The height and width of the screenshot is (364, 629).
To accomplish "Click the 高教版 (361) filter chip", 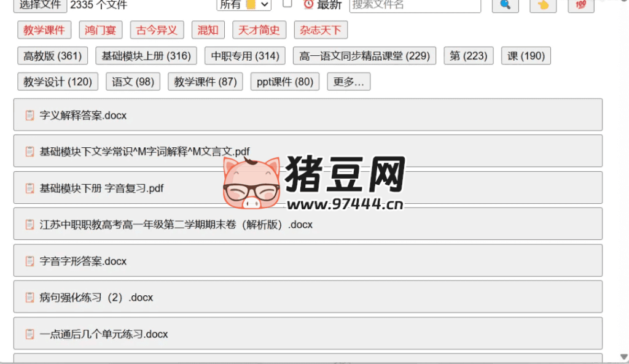I will (52, 55).
